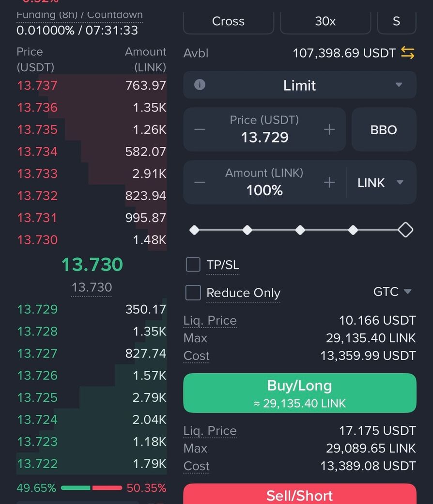
Task: Open the Limit order type dropdown
Action: pos(300,85)
